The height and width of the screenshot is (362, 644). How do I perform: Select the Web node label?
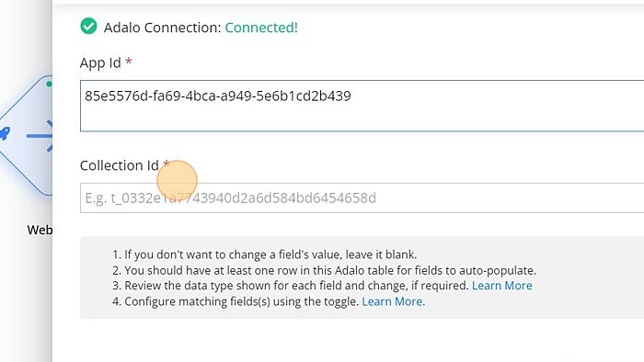[40, 230]
